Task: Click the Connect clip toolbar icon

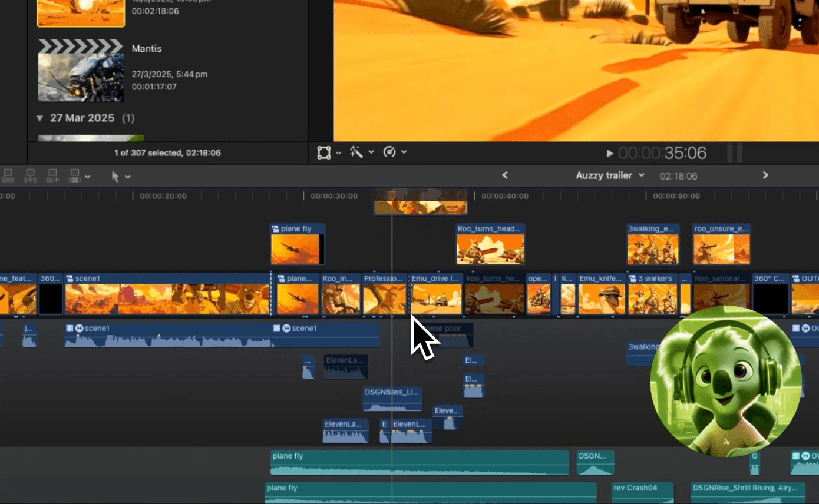Action: coord(8,175)
